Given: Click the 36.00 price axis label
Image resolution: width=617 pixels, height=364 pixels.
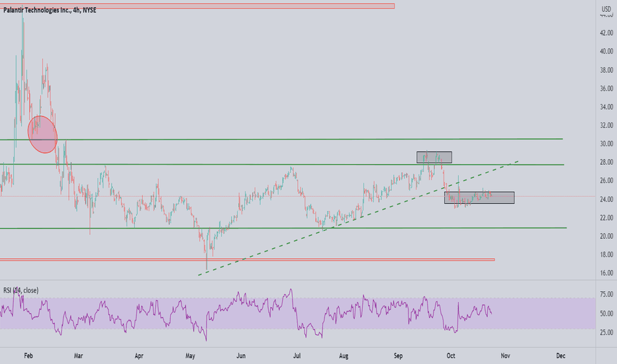Looking at the screenshot, I should tap(606, 89).
